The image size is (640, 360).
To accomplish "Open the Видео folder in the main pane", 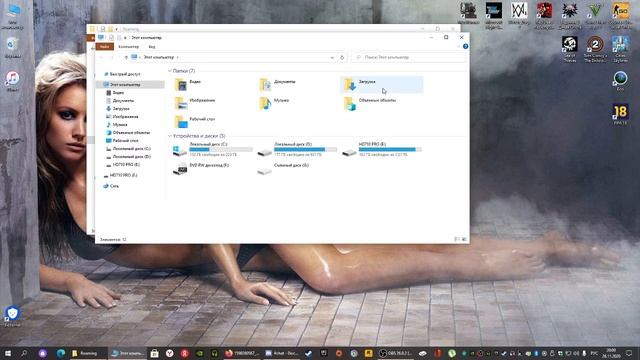I will pos(188,84).
